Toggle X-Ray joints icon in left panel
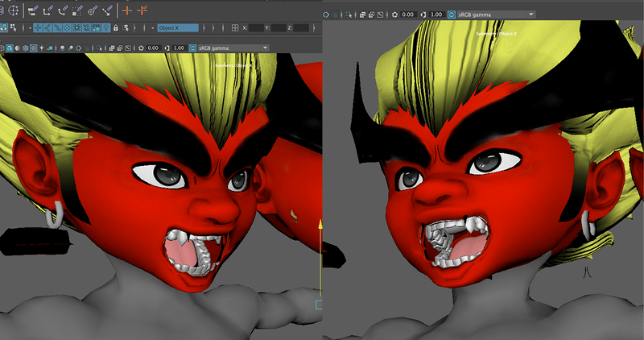This screenshot has width=644, height=340. [128, 48]
